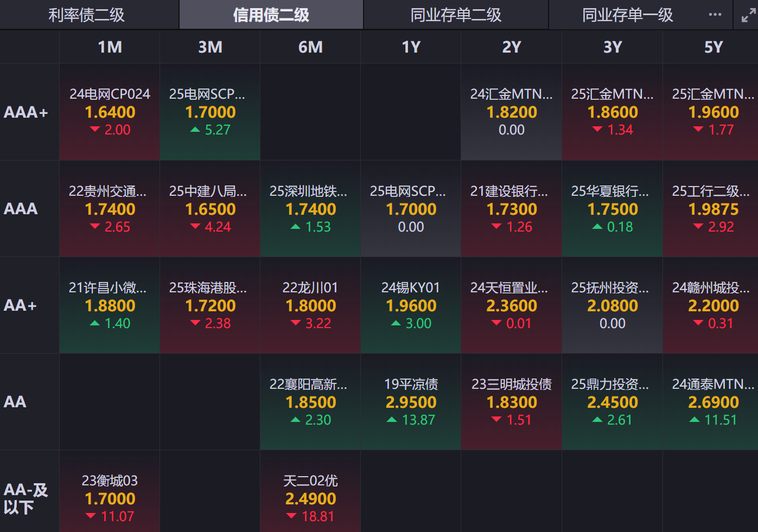Open the 22襄阳高新 bond cell

[310, 402]
